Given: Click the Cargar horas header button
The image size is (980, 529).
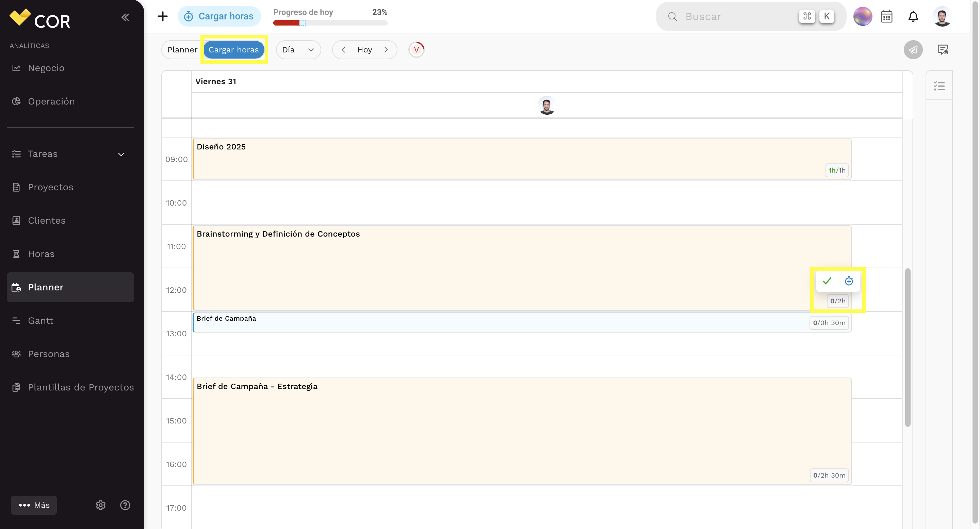Looking at the screenshot, I should point(219,16).
